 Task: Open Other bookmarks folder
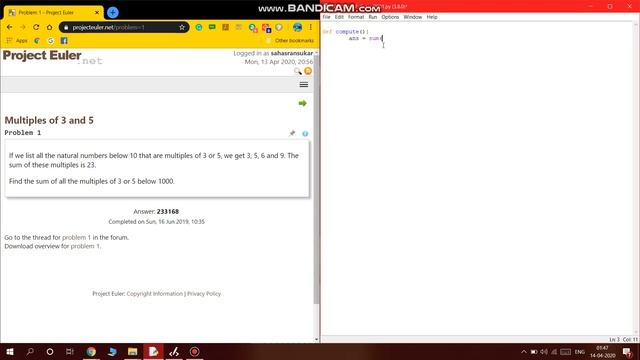(x=290, y=40)
